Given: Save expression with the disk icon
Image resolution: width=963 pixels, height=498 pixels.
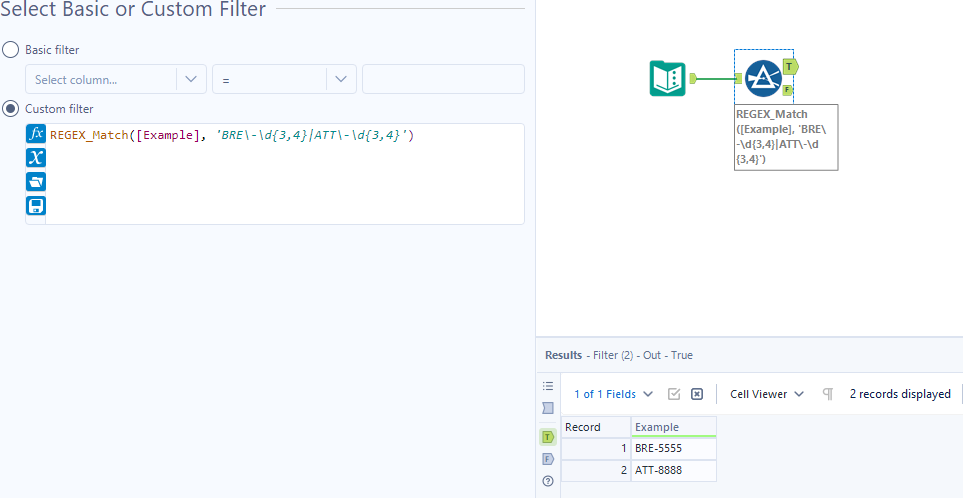Looking at the screenshot, I should pos(36,205).
